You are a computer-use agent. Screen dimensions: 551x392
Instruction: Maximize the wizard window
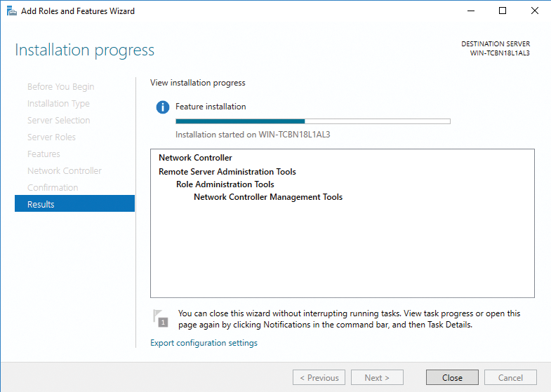pyautogui.click(x=503, y=11)
